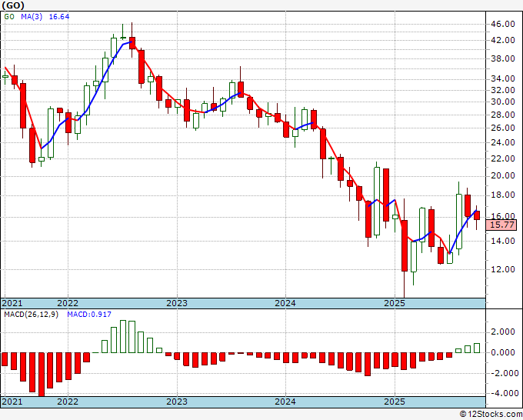The height and width of the screenshot is (420, 523).
Task: Click 2025 on the MACD panel time axis
Action: (x=395, y=402)
